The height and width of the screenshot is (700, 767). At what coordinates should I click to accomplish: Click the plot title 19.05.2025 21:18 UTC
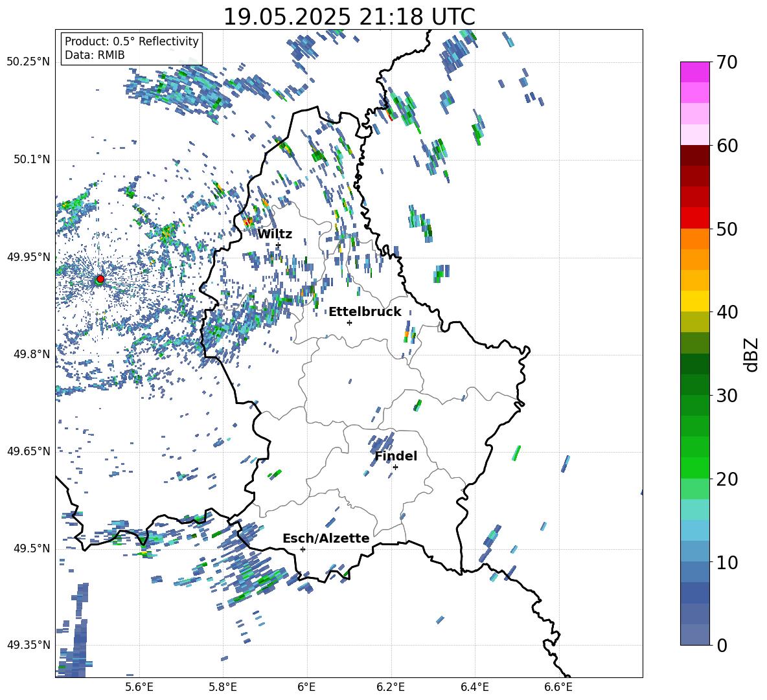[349, 17]
